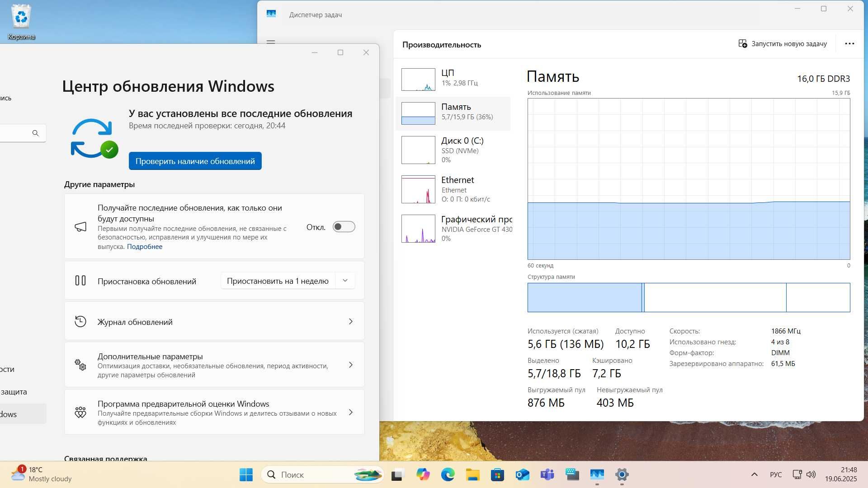Click the Используется (сжатая) 5,6 ГБ value

tap(566, 344)
